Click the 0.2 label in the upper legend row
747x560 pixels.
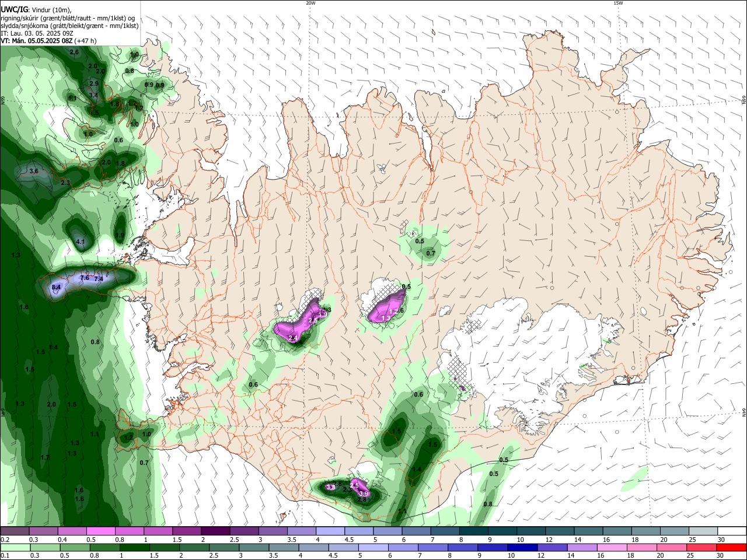(5, 540)
